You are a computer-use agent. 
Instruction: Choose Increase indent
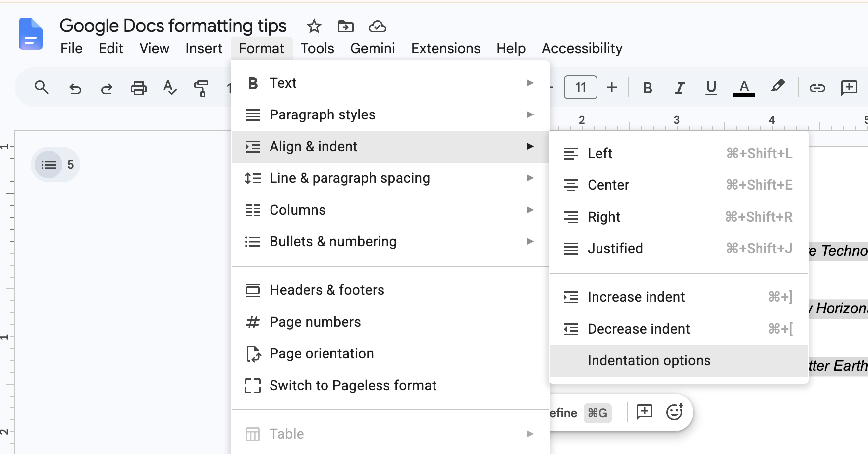[x=679, y=297]
